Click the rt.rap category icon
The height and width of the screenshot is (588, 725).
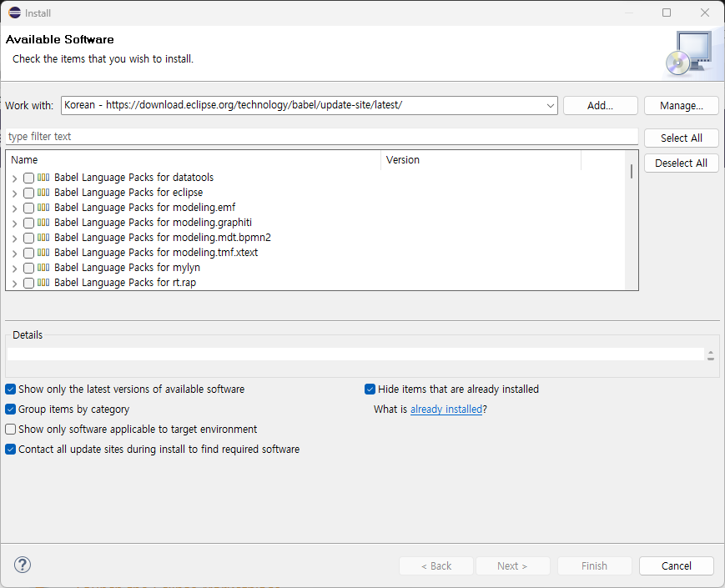(x=43, y=283)
